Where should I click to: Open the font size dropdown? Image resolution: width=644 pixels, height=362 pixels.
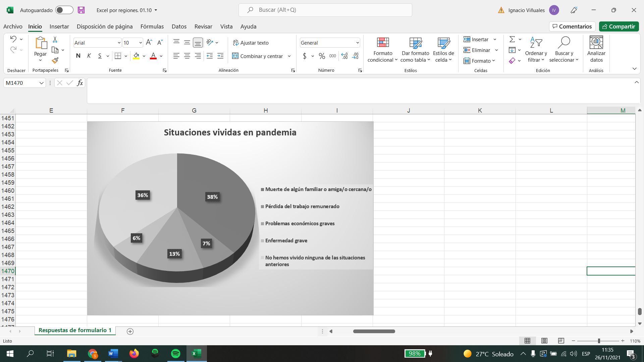140,43
